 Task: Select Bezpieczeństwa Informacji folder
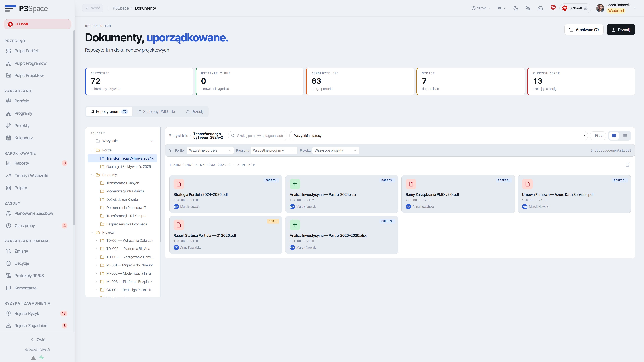tap(123, 224)
